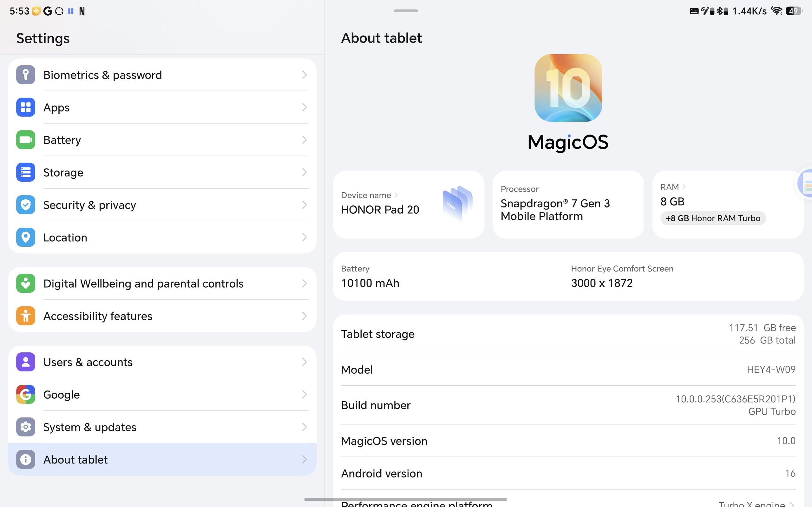Tap the green Battery icon
812x507 pixels.
click(x=25, y=140)
